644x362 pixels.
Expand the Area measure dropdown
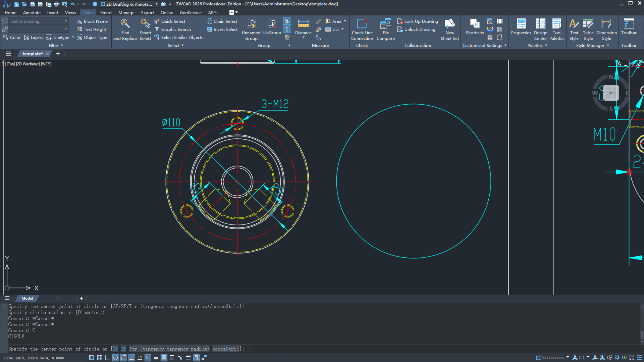[345, 21]
